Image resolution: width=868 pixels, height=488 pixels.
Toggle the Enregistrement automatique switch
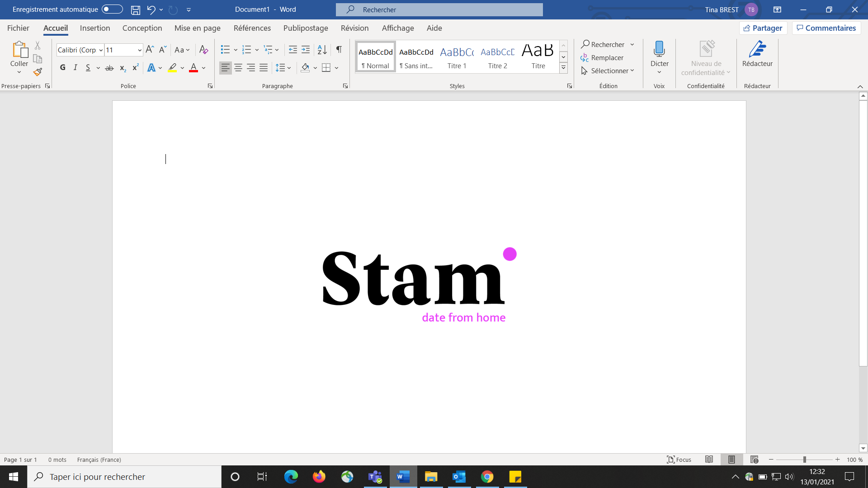point(112,9)
